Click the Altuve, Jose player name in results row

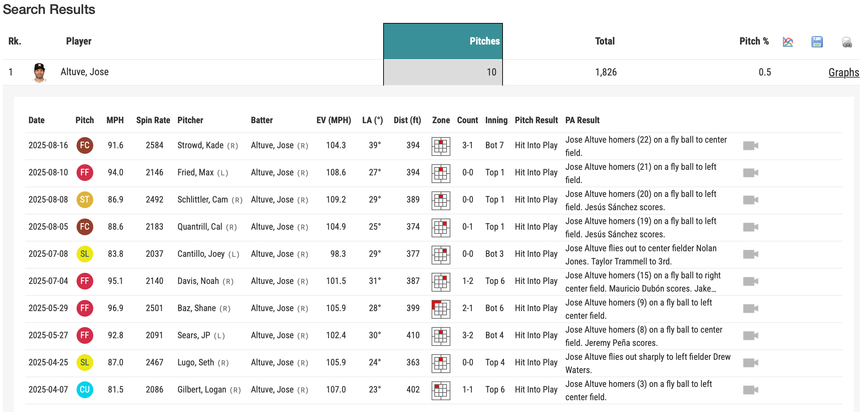tap(85, 72)
